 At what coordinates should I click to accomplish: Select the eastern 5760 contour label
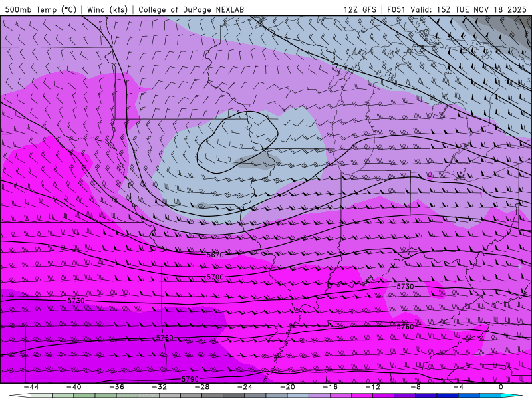coord(406,327)
